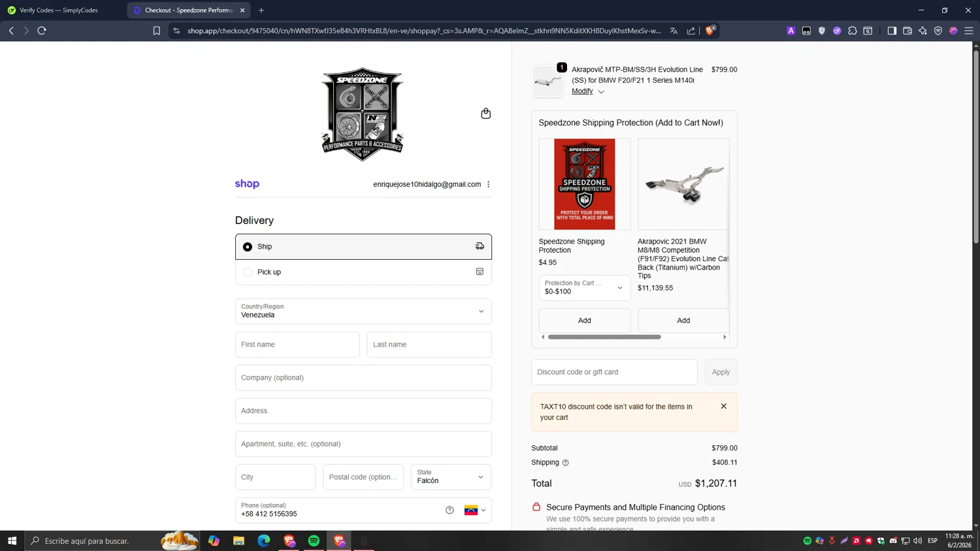Viewport: 980px width, 551px height.
Task: Open File Explorer from taskbar
Action: (x=238, y=541)
